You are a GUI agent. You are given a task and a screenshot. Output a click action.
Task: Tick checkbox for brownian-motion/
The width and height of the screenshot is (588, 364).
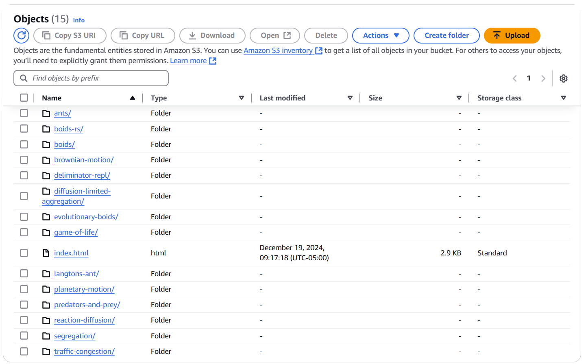(24, 160)
